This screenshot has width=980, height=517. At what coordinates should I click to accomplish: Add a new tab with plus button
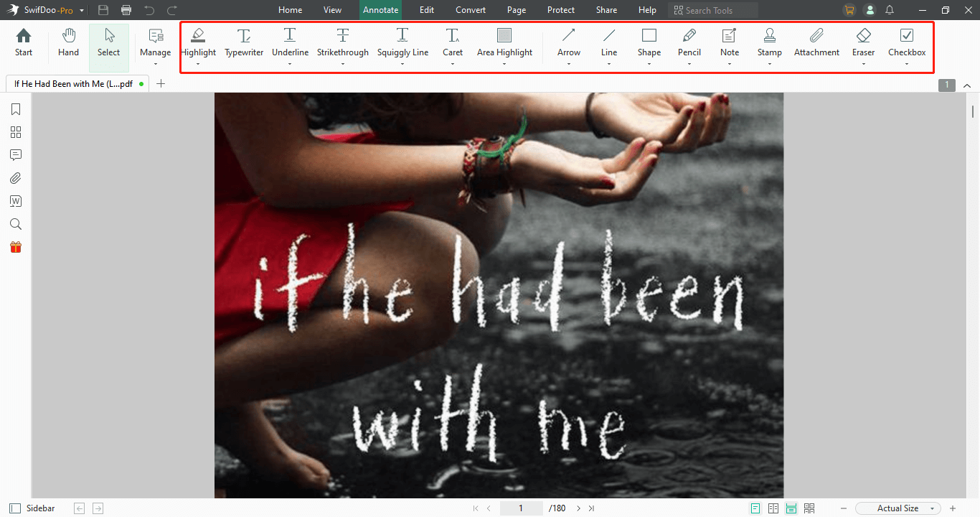(161, 84)
